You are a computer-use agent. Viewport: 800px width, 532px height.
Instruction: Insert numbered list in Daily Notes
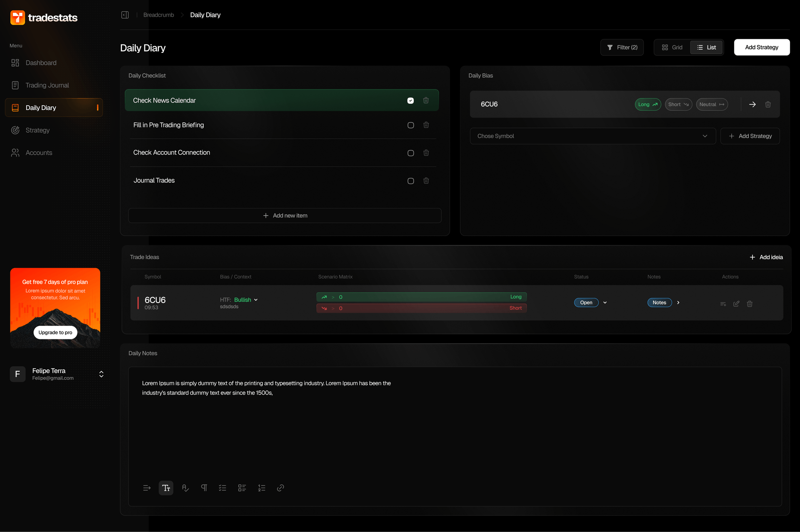[261, 488]
